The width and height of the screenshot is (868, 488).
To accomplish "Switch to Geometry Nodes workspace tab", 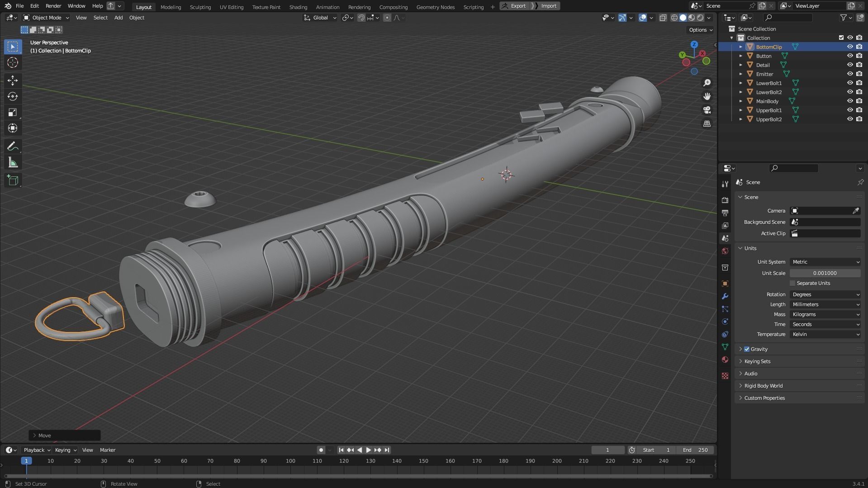I will [x=435, y=7].
